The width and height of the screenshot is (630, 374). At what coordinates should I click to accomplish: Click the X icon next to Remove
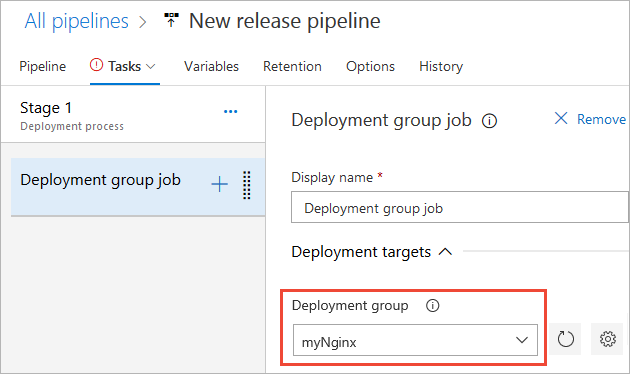point(561,119)
